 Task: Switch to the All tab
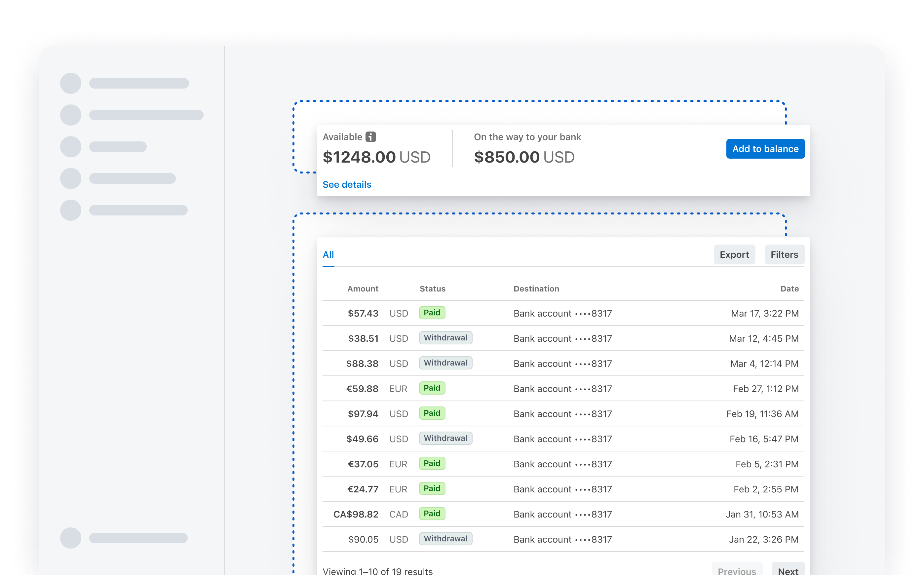tap(328, 254)
